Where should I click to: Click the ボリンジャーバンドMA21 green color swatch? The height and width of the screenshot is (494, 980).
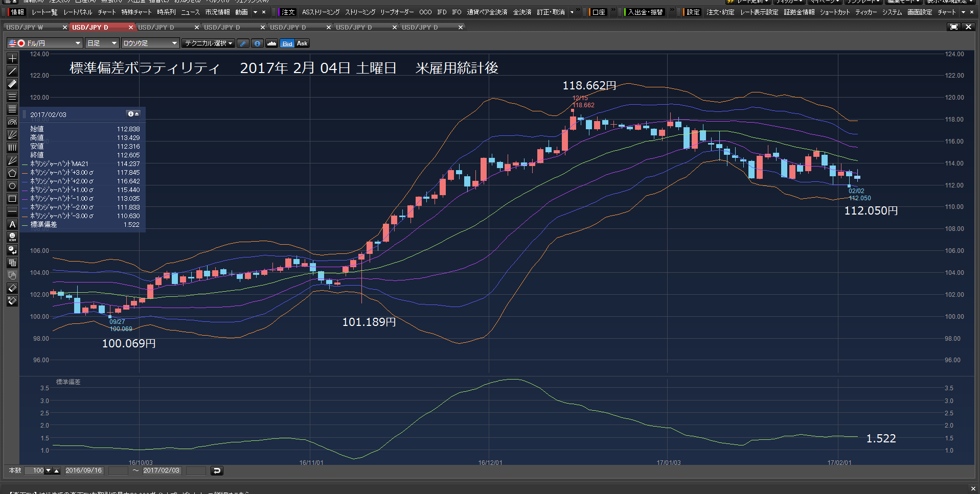[x=25, y=164]
